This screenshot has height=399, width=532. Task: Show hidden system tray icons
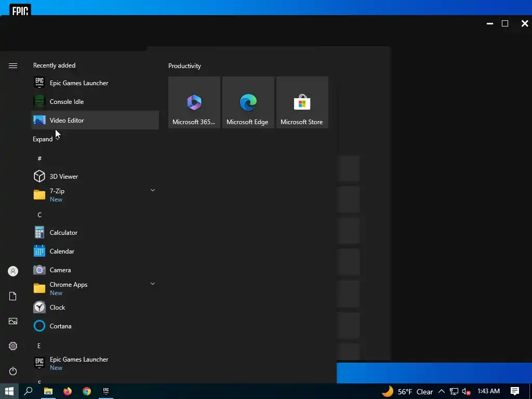(442, 392)
